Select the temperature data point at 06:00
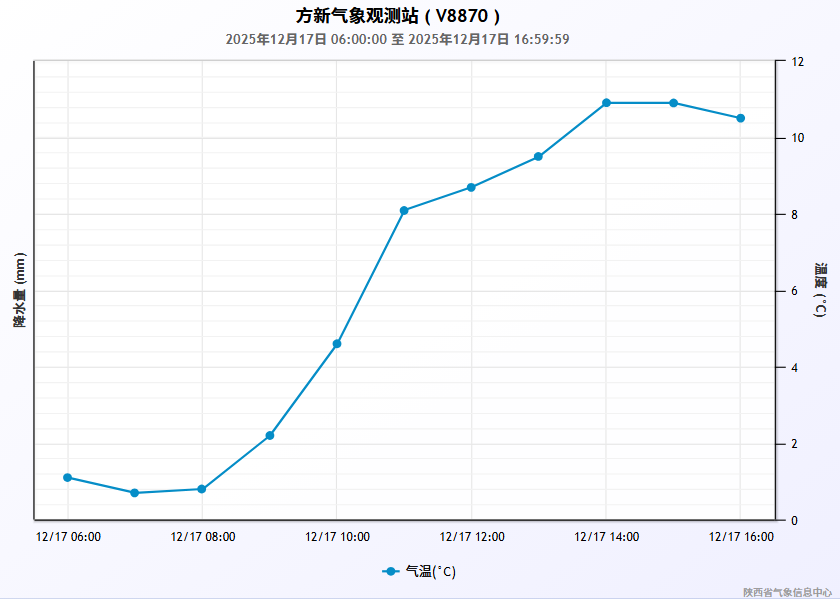The image size is (840, 599). [68, 477]
